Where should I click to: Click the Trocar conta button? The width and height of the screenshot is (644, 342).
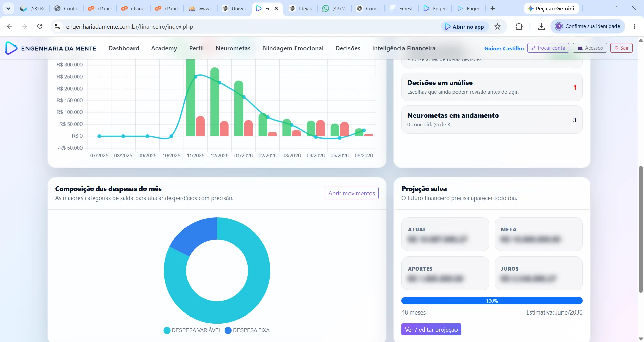[x=548, y=48]
